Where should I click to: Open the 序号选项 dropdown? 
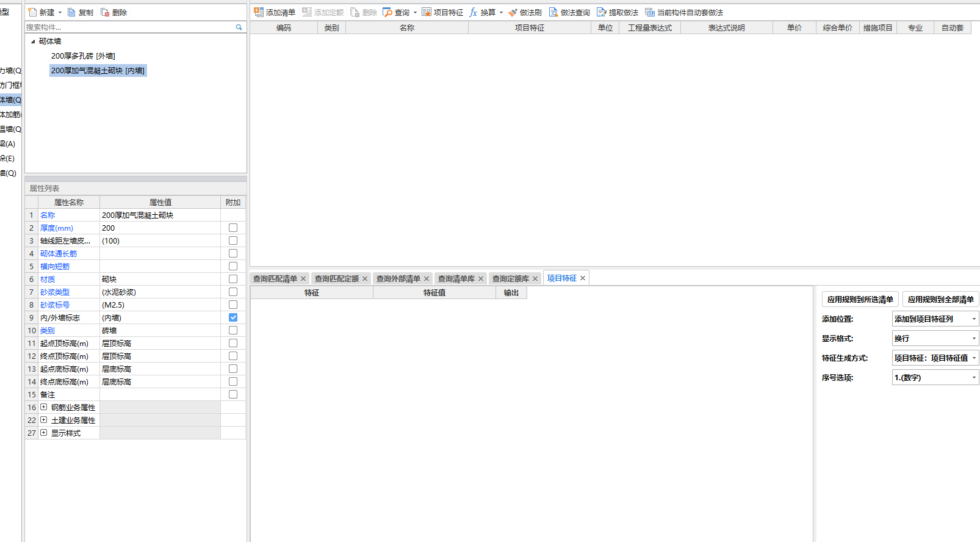974,378
